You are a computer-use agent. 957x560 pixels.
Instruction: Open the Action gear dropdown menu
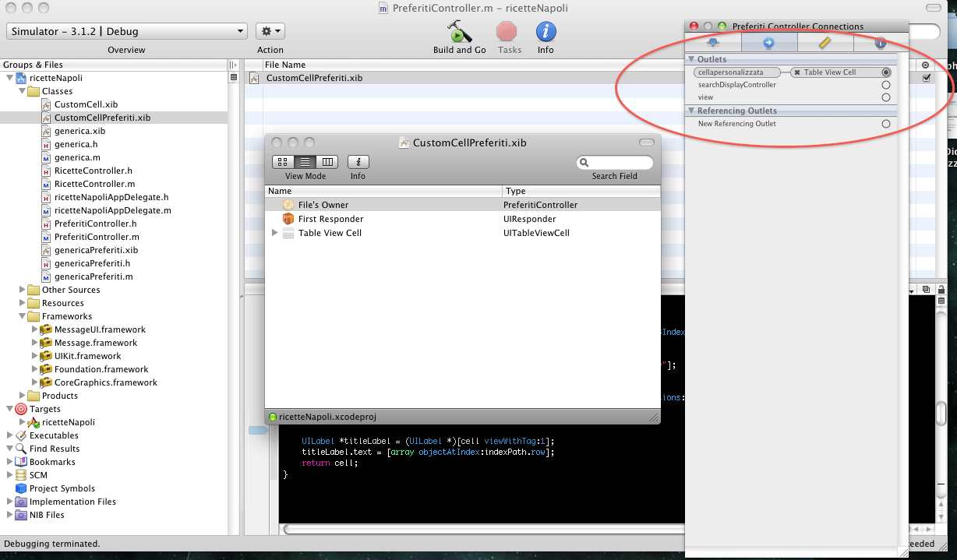(x=270, y=31)
